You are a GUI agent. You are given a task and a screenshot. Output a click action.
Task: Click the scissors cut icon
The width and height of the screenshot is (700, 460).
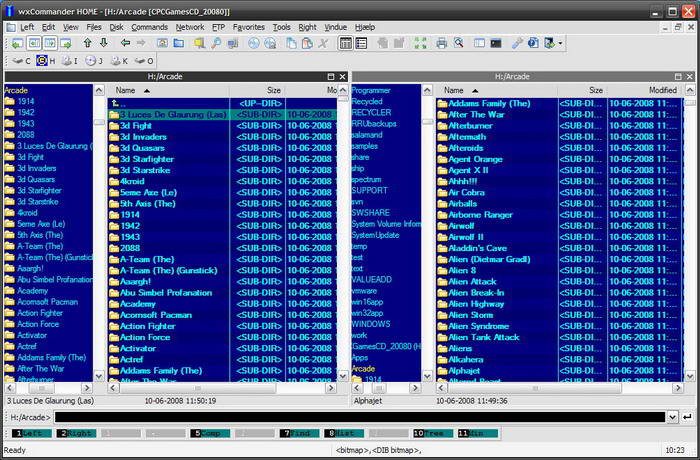tap(322, 43)
